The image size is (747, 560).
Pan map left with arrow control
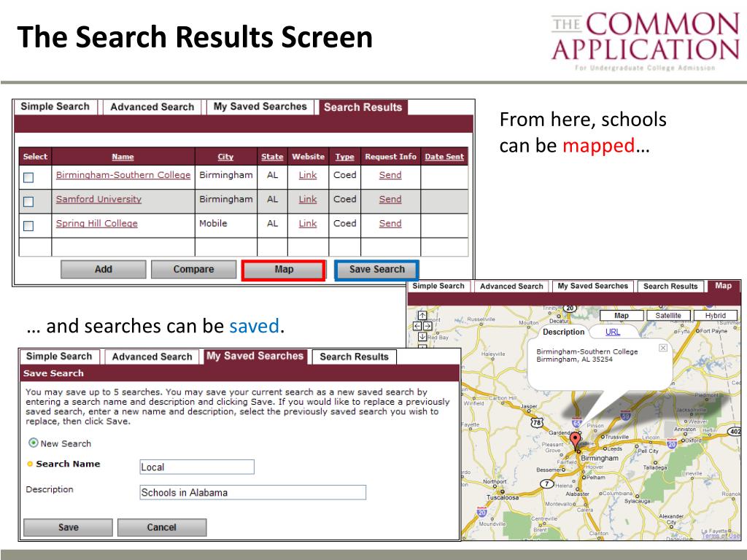(417, 326)
